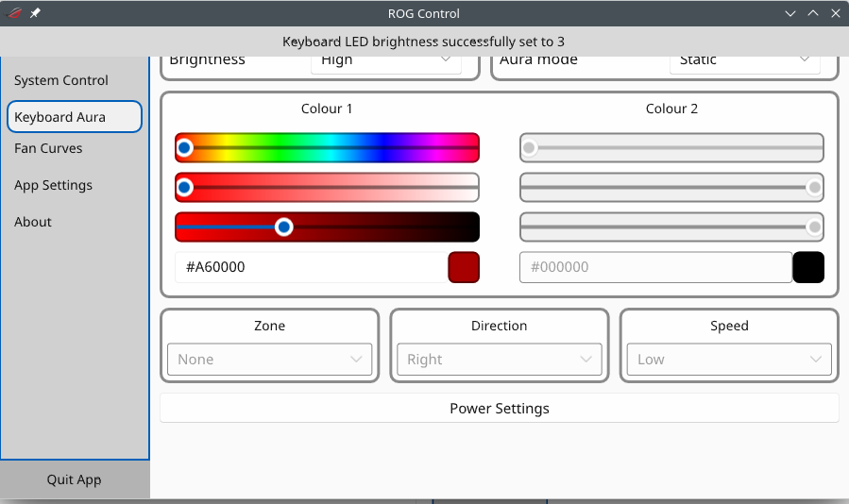
Task: Click the Colour 1 red-to-white saturation slider
Action: (327, 188)
